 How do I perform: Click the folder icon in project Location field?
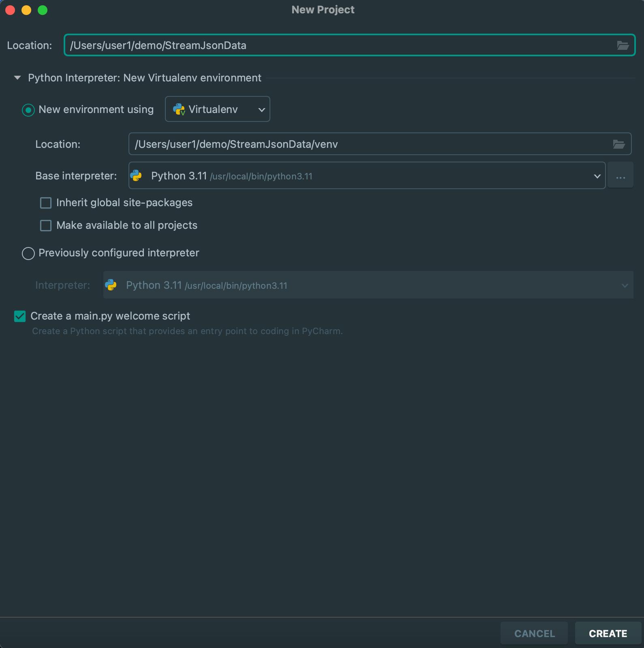(x=623, y=45)
